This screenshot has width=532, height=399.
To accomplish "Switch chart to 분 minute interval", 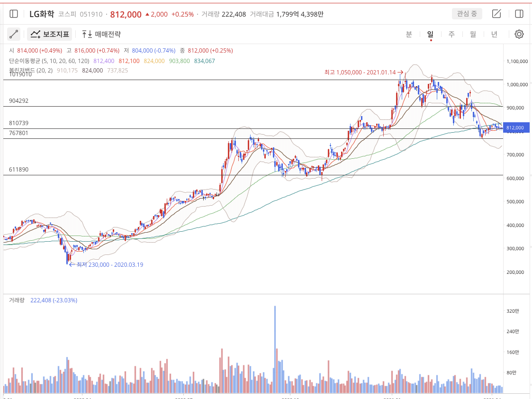I will 409,34.
